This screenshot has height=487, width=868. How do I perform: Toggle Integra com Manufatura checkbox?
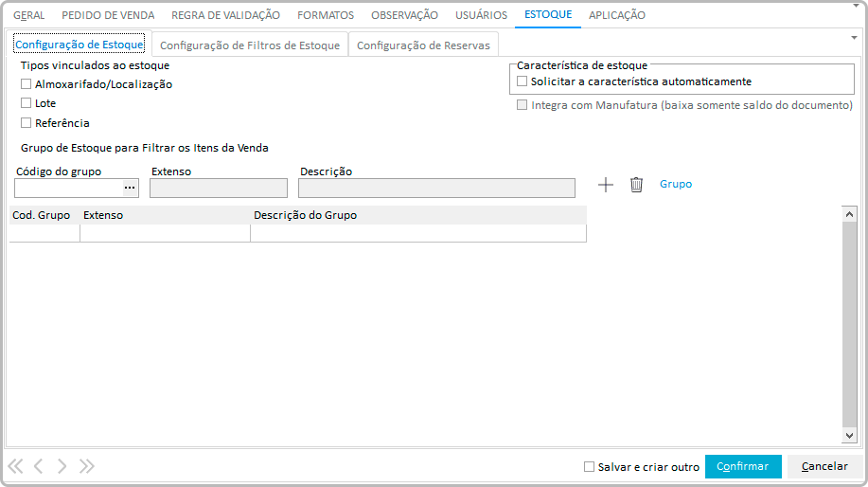(x=522, y=105)
